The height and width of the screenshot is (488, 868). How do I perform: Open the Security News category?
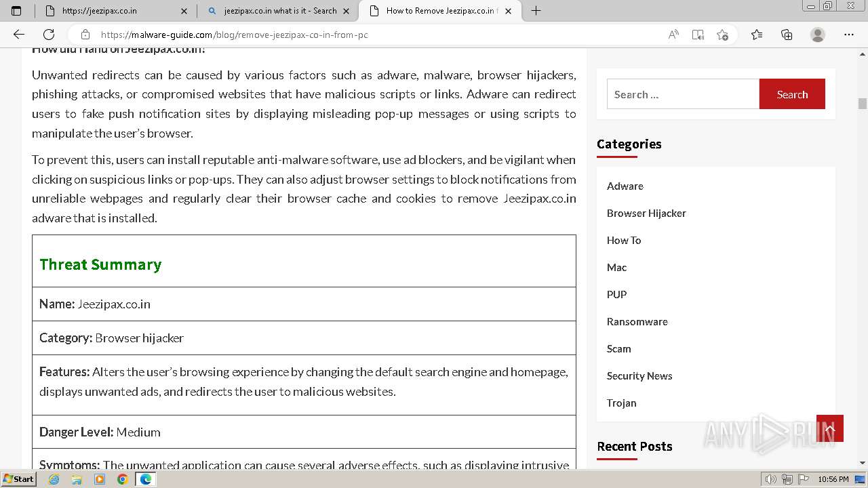(x=639, y=375)
